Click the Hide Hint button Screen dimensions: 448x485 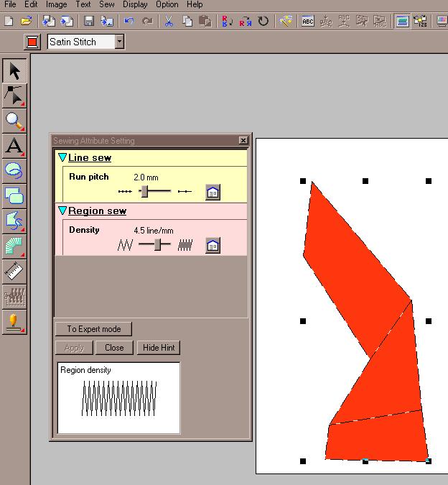[x=159, y=348]
